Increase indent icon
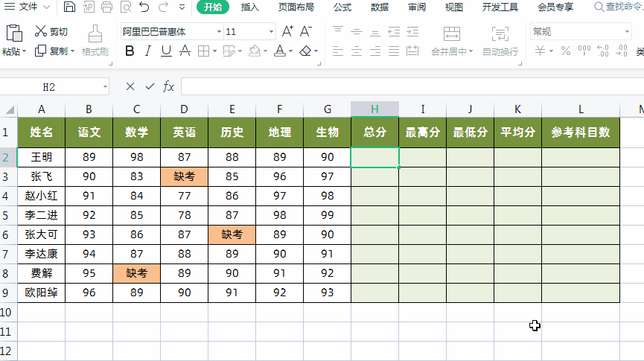The image size is (644, 361). [x=412, y=31]
